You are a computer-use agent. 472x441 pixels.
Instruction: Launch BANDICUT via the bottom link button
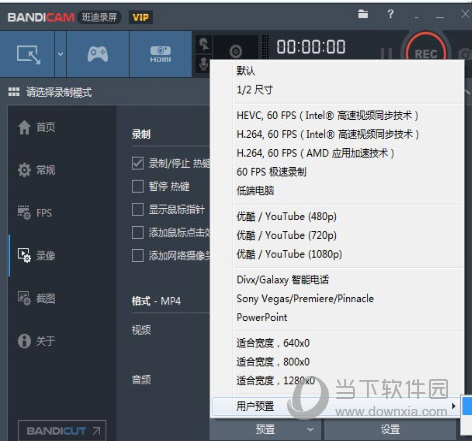[62, 431]
